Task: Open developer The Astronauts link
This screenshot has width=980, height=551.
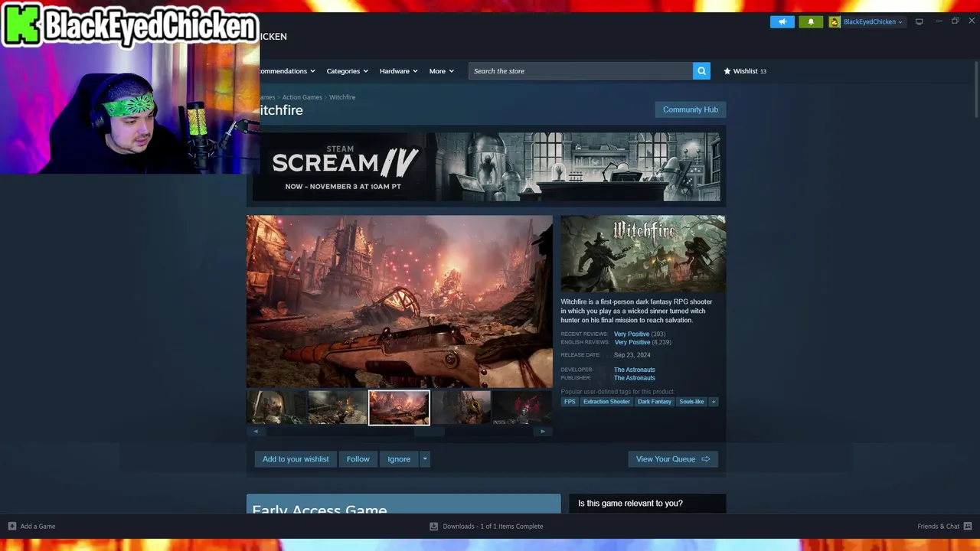Action: click(635, 370)
